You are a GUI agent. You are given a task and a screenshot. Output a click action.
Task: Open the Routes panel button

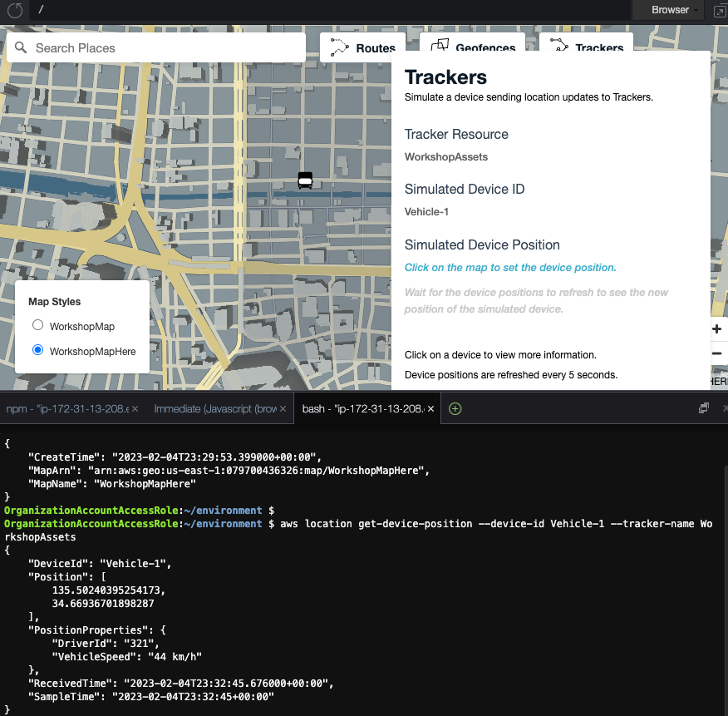[x=362, y=47]
